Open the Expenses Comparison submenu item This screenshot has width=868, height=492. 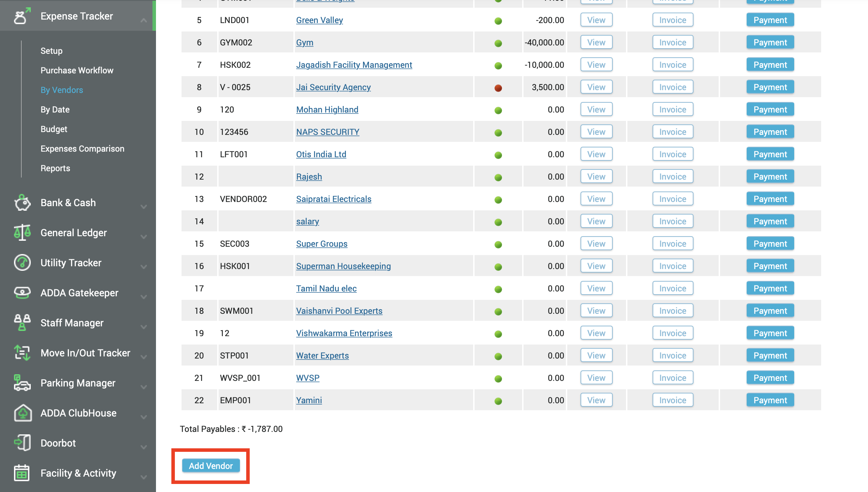[x=82, y=149]
